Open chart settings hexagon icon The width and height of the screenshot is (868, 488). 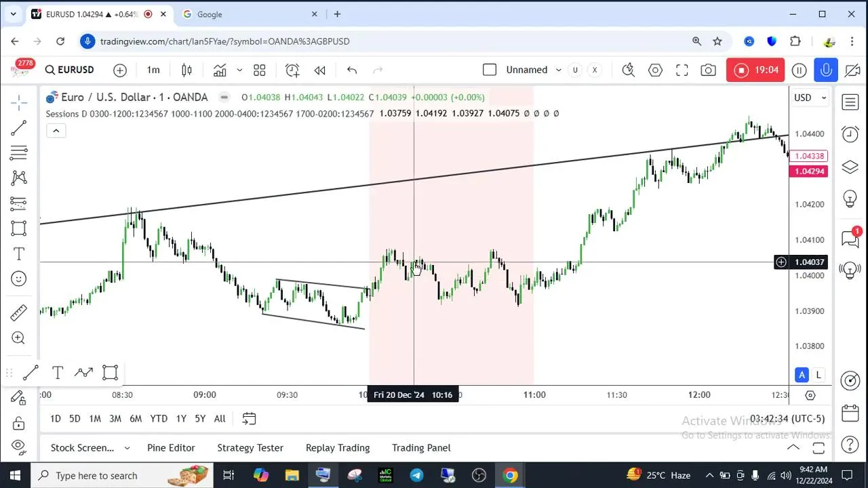(x=655, y=70)
